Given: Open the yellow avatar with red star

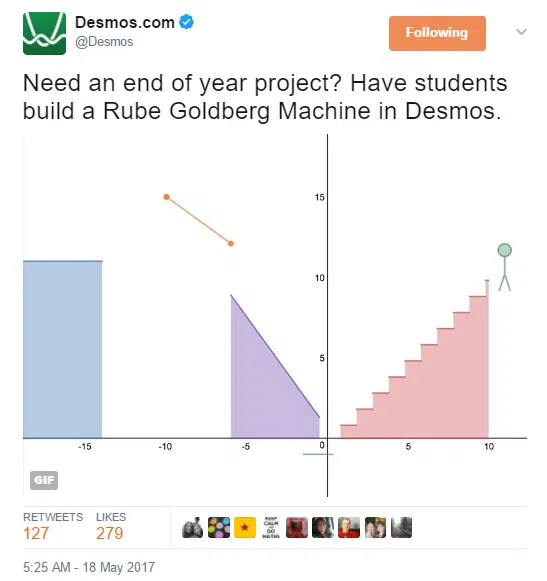Looking at the screenshot, I should 245,527.
